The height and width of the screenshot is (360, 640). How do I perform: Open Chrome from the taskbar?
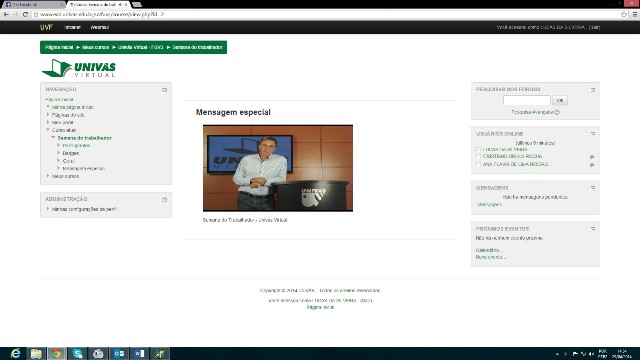click(x=56, y=353)
